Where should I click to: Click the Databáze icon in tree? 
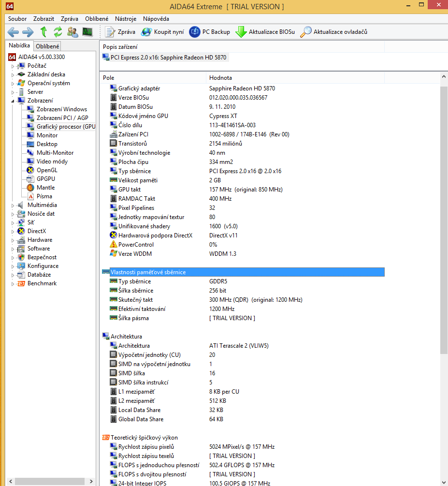point(21,275)
